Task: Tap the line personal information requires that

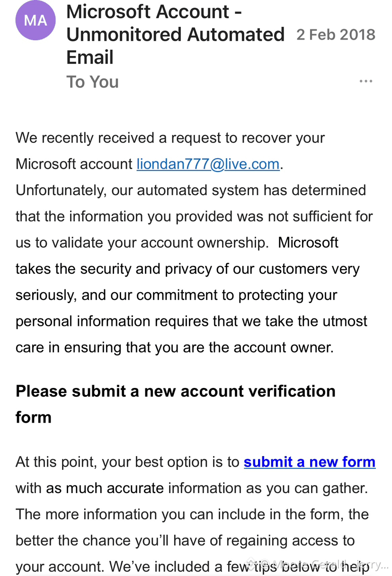Action: [x=191, y=321]
